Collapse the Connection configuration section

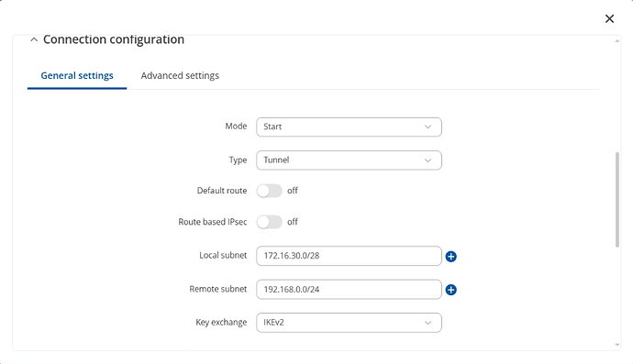point(34,39)
